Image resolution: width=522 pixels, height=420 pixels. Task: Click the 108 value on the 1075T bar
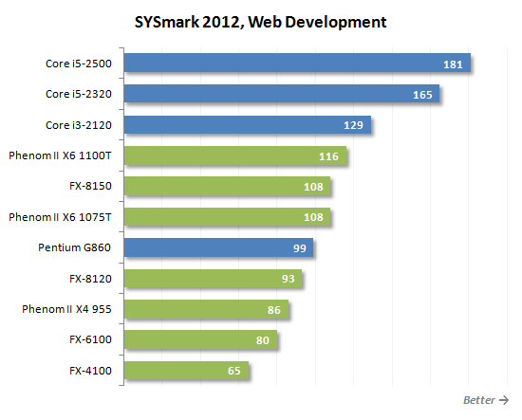tap(313, 217)
